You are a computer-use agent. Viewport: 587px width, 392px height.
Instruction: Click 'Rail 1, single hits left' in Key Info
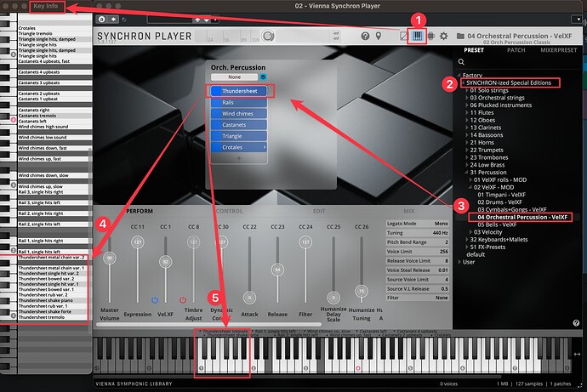coord(39,252)
